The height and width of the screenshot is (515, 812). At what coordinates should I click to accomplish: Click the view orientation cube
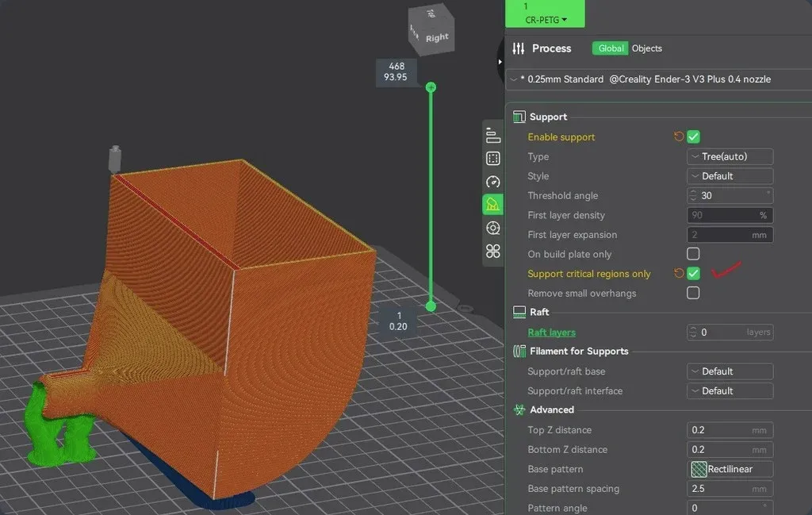pos(432,30)
